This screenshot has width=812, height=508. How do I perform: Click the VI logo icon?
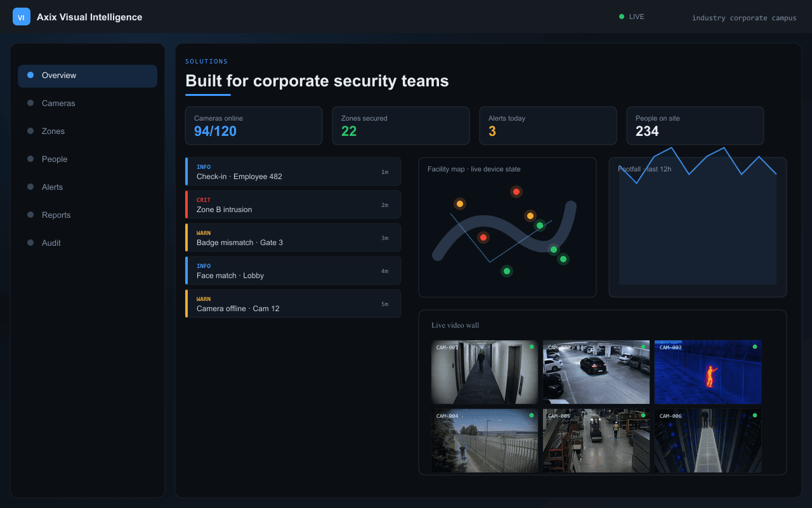point(22,17)
